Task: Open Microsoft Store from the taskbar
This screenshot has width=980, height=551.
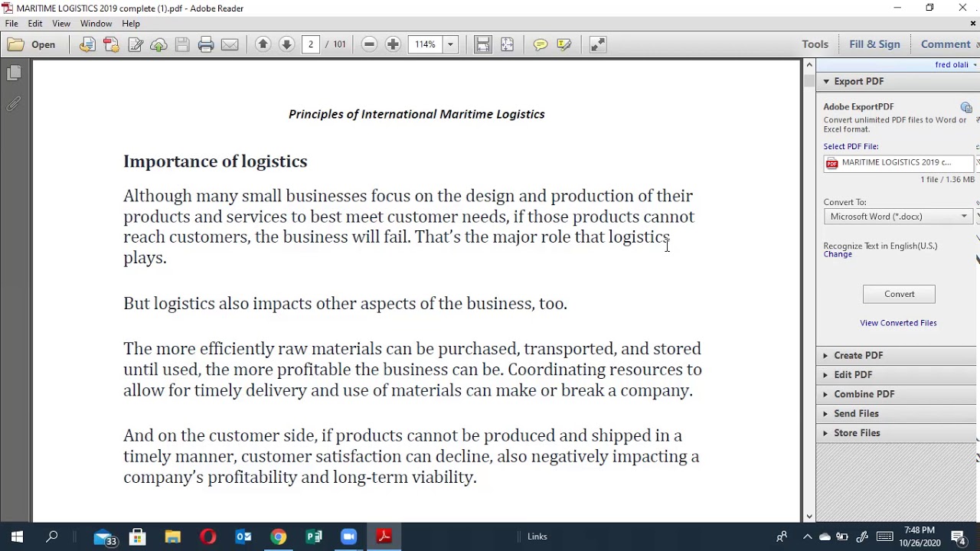Action: (138, 537)
